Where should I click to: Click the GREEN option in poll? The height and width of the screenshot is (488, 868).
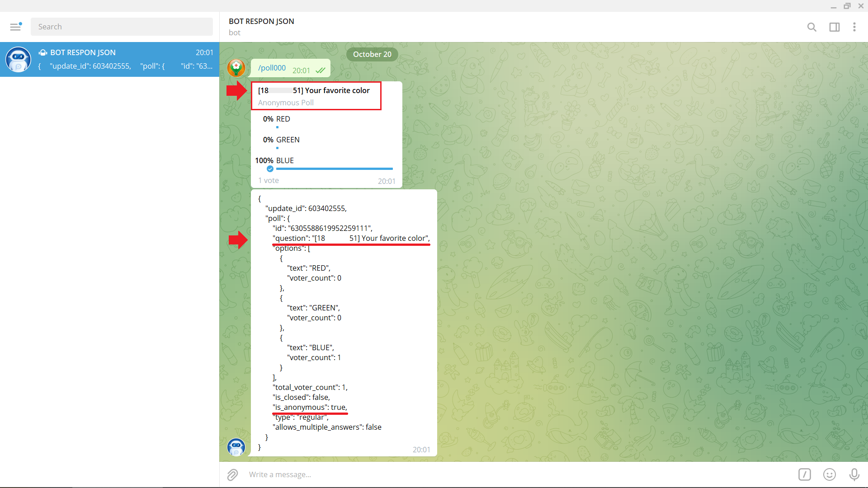pos(288,140)
